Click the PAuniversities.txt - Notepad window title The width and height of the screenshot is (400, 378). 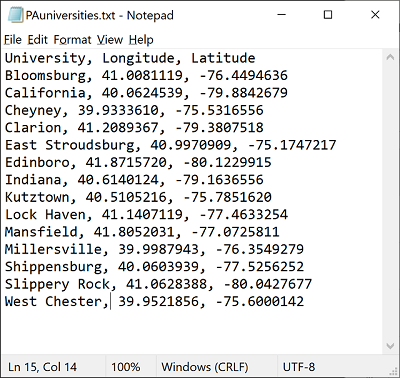click(x=99, y=15)
